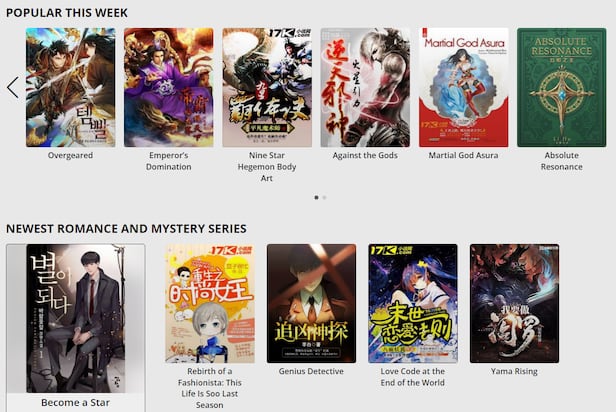Screen dimensions: 616x412
Task: Go to previous carousel slide with left arrow
Action: 13,88
